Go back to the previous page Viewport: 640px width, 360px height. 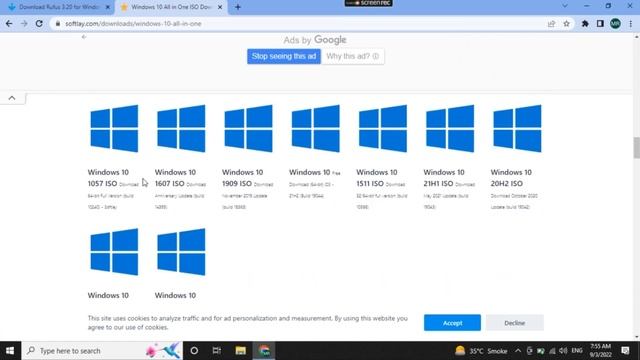pos(9,24)
